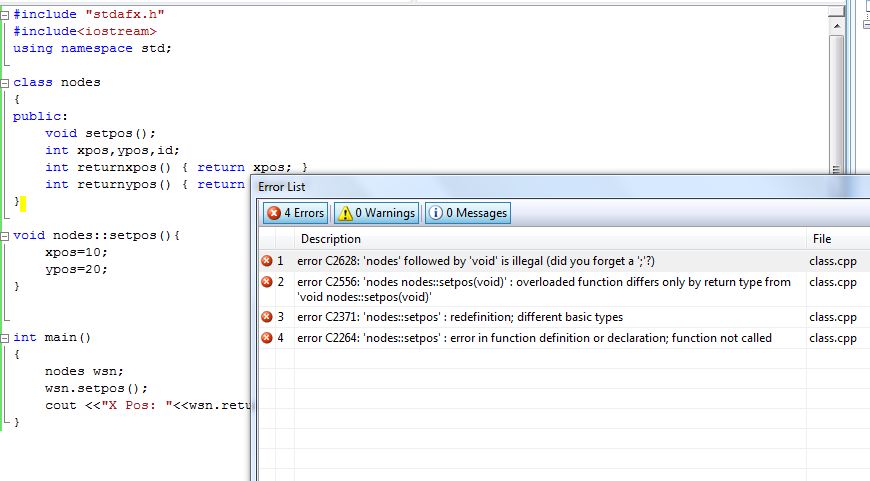This screenshot has height=481, width=870.
Task: Click the red error icon on row 3
Action: click(267, 317)
